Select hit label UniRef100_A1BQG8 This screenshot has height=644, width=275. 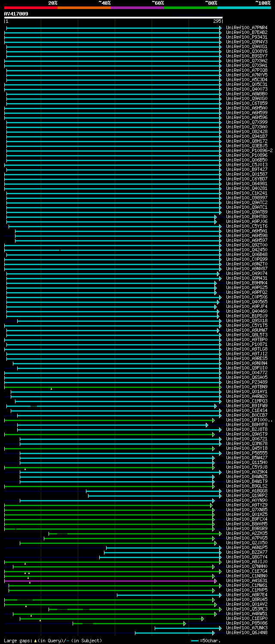(247, 491)
